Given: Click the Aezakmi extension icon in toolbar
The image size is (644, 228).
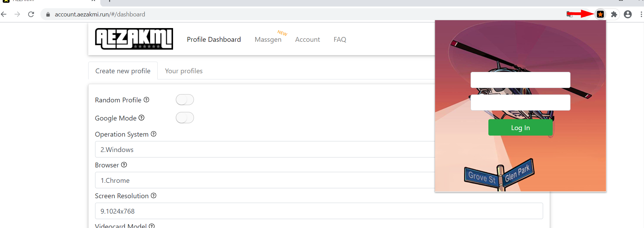Looking at the screenshot, I should coord(600,14).
